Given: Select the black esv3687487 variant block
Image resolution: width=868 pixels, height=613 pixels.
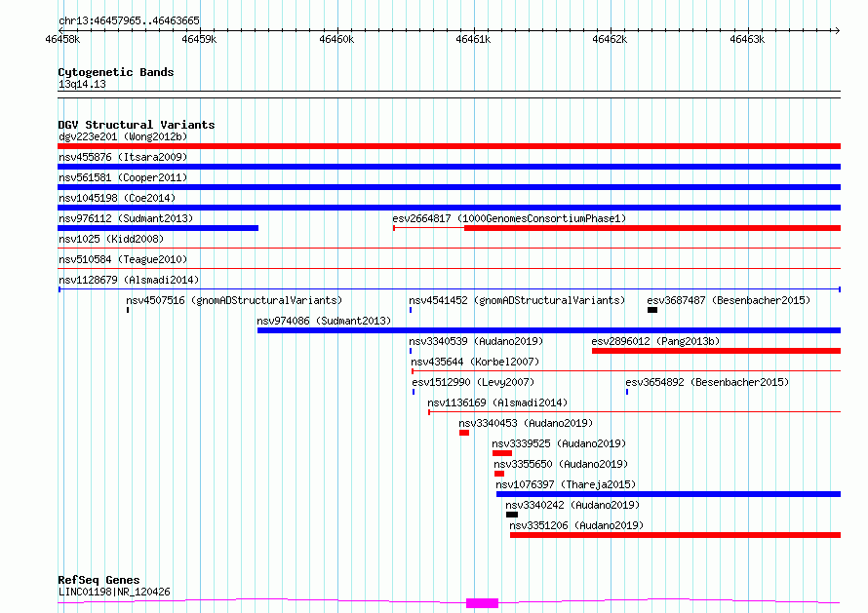Looking at the screenshot, I should click(652, 310).
